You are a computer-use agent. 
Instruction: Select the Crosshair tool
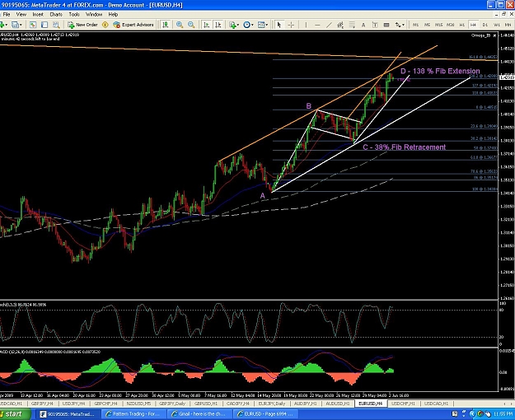[291, 25]
